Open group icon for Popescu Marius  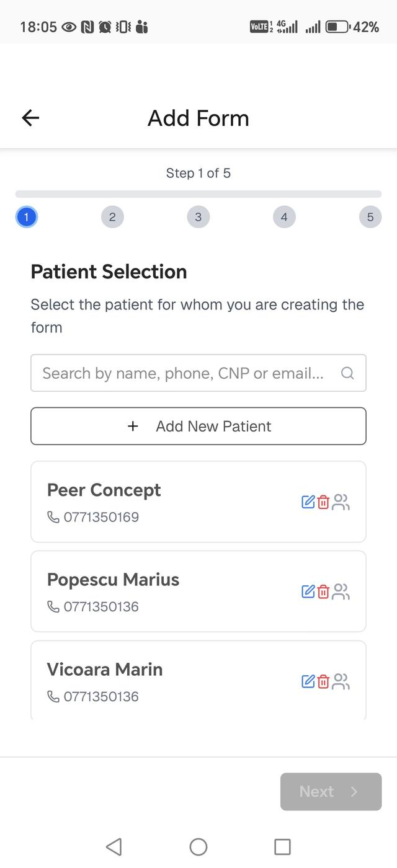341,592
